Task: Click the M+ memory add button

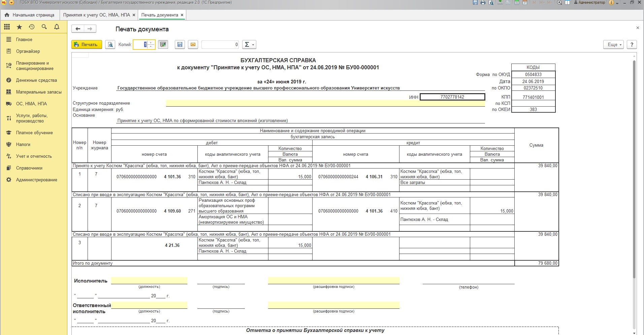Action: pos(542,3)
